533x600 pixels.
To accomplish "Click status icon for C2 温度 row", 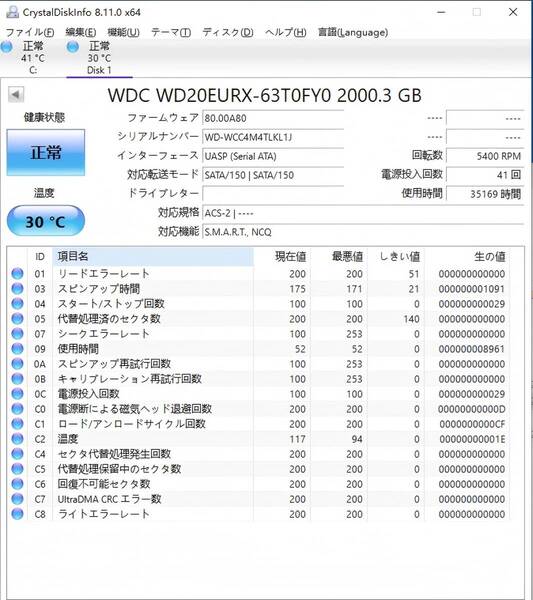I will [x=17, y=439].
